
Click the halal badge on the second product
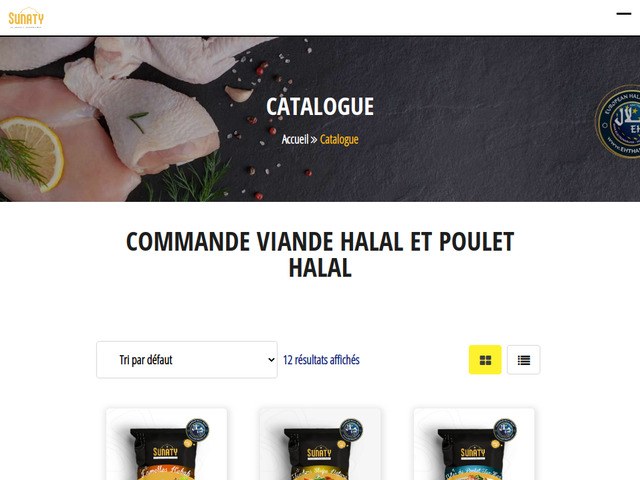pyautogui.click(x=351, y=430)
